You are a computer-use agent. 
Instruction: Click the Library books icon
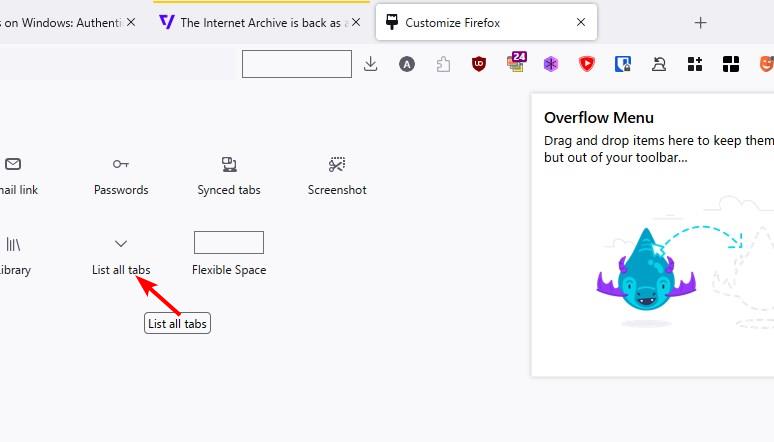(x=13, y=244)
